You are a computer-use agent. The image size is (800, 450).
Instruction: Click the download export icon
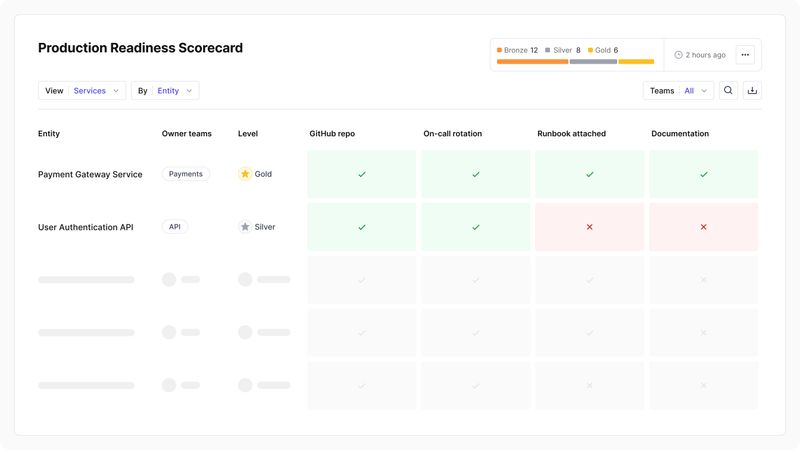pyautogui.click(x=752, y=91)
